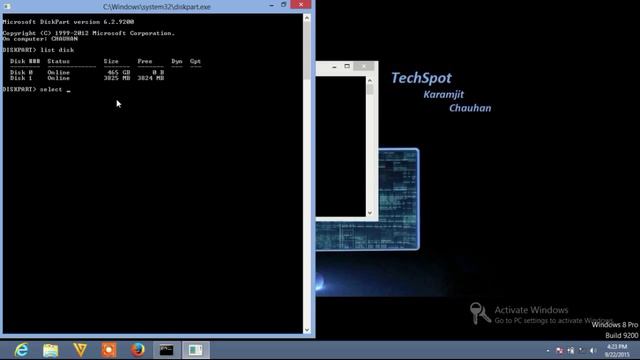Click the background window's scroll down arrow
This screenshot has height=360, width=640.
[x=370, y=213]
